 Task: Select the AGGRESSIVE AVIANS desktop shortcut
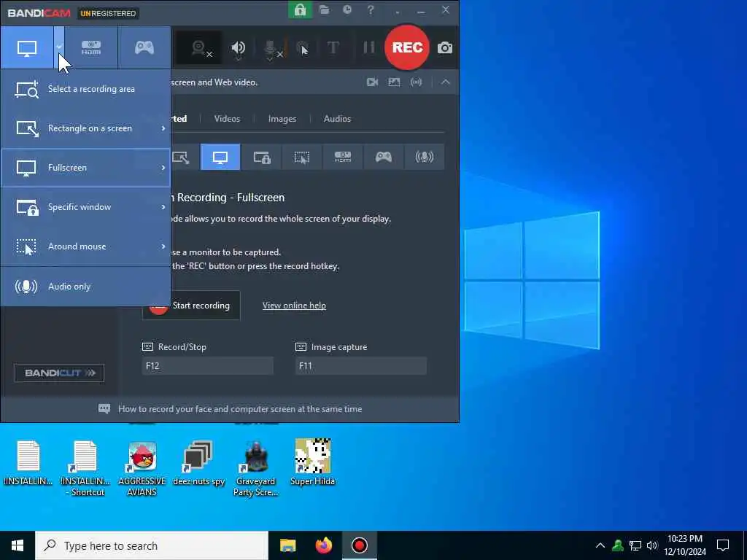click(x=142, y=469)
